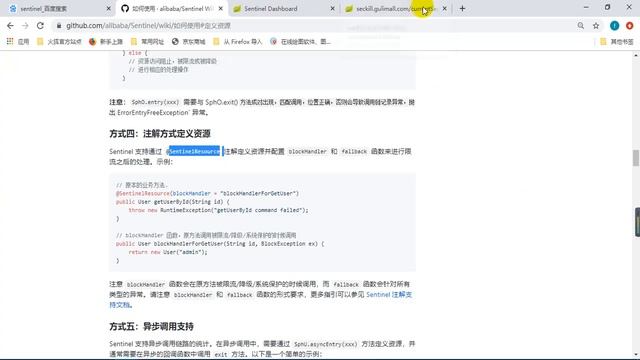Bookmark this page with the star icon

[x=596, y=26]
